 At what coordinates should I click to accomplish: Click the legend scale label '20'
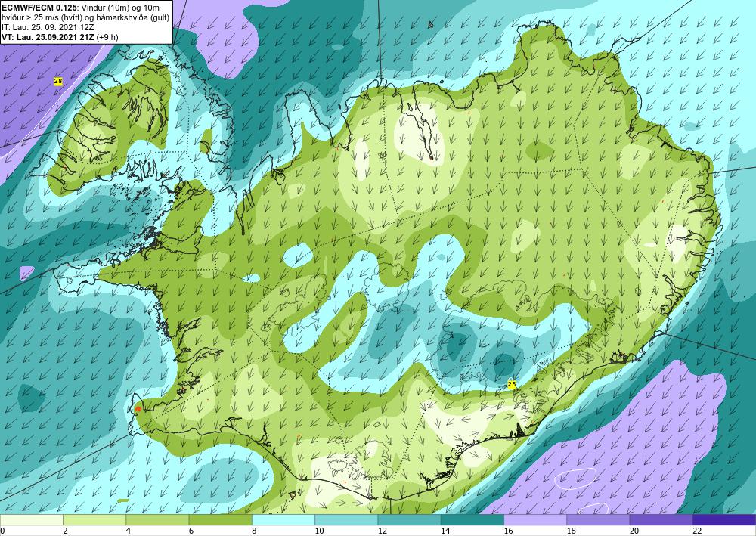634,531
